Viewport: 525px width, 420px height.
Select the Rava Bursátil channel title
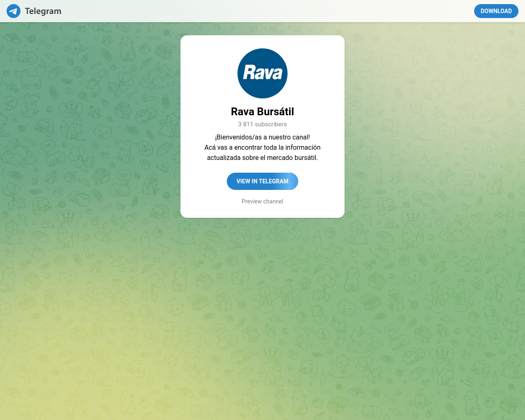(262, 112)
